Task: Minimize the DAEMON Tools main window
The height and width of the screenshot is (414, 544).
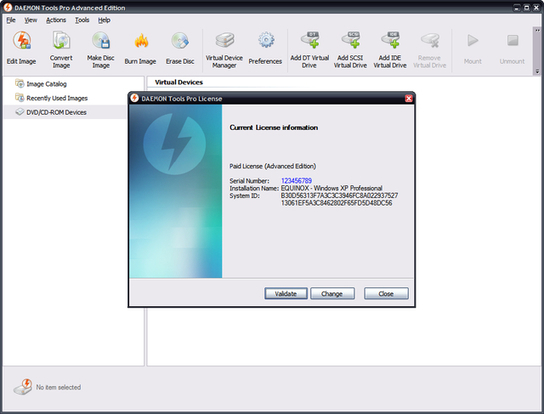Action: pos(517,8)
